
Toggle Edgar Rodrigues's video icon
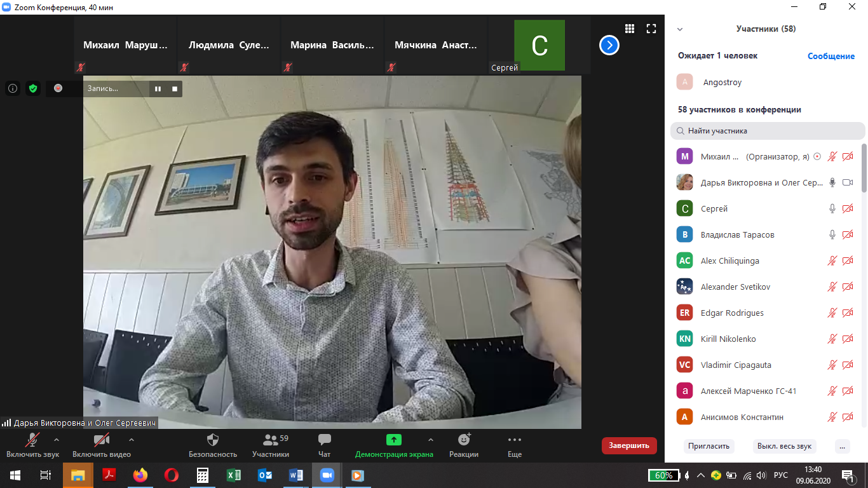pos(848,313)
